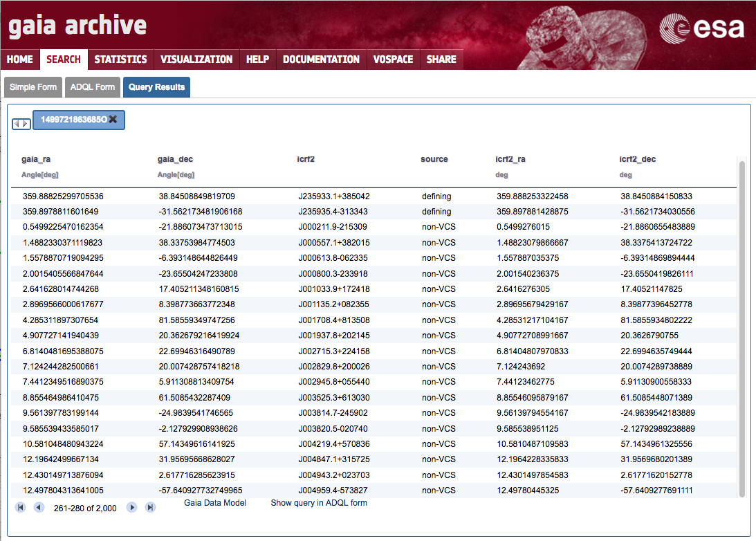Select the Query Results tab
756x541 pixels.
pos(157,87)
